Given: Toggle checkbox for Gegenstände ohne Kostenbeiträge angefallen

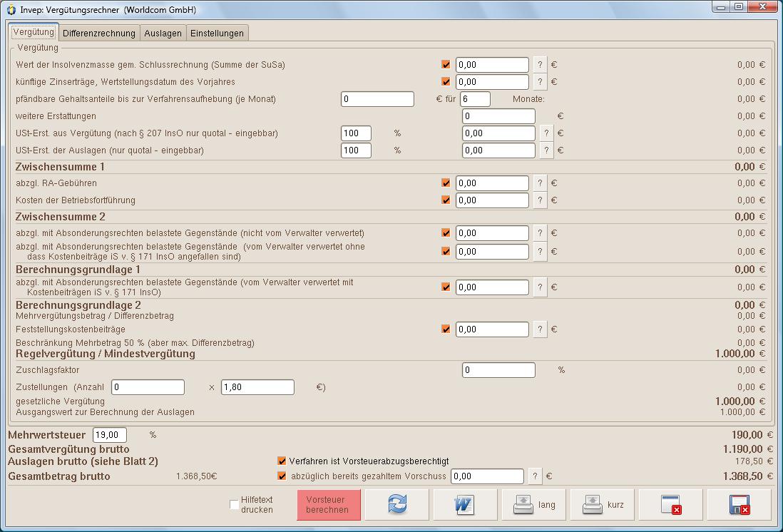Looking at the screenshot, I should [446, 251].
